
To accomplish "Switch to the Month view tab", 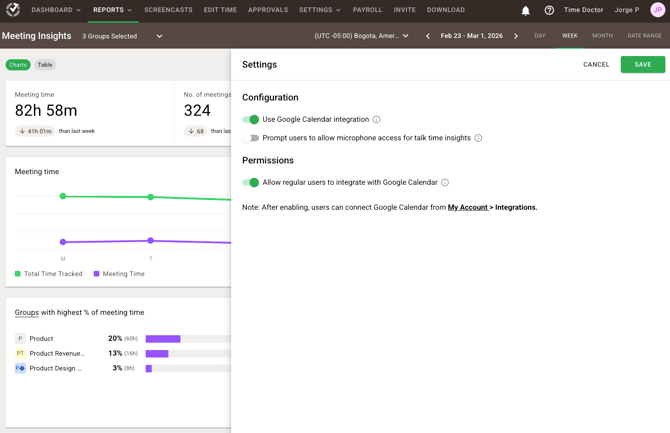I will tap(602, 36).
